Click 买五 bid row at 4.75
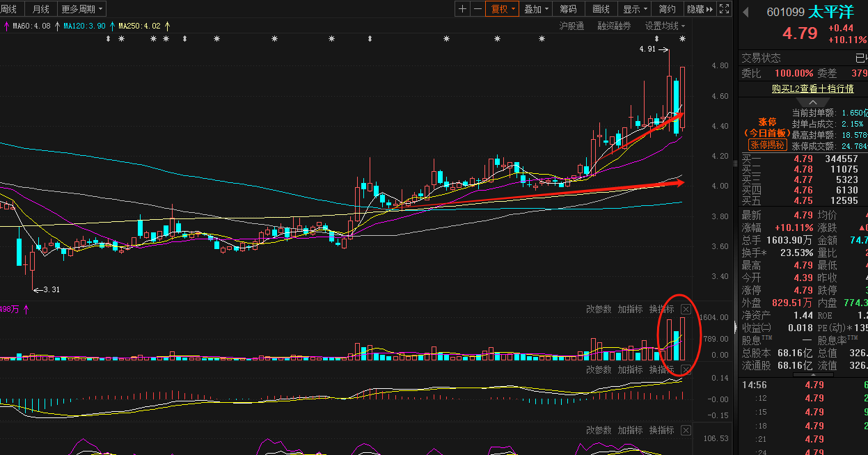Image resolution: width=868 pixels, height=455 pixels. point(803,200)
